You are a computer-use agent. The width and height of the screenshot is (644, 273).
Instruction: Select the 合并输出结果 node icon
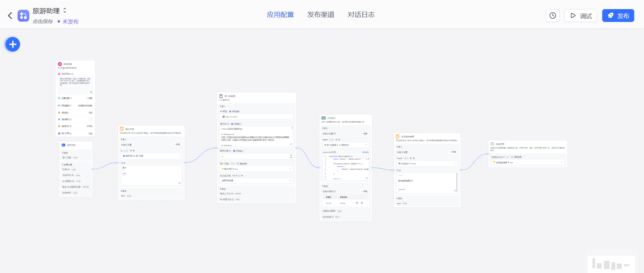click(398, 137)
